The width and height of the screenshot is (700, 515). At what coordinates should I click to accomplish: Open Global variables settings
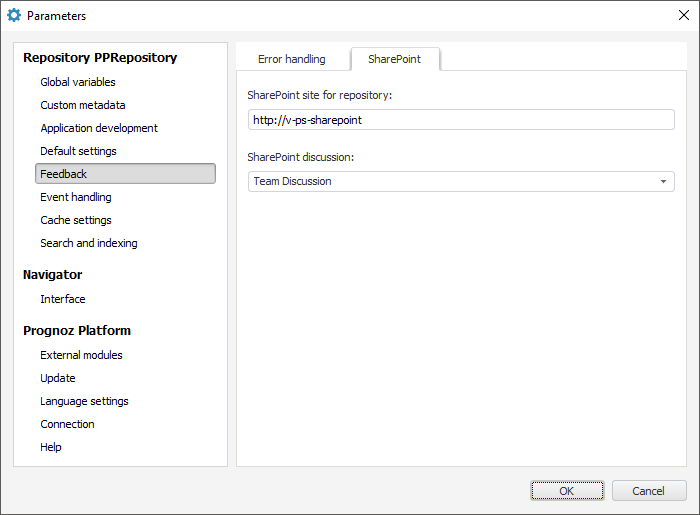pos(78,82)
